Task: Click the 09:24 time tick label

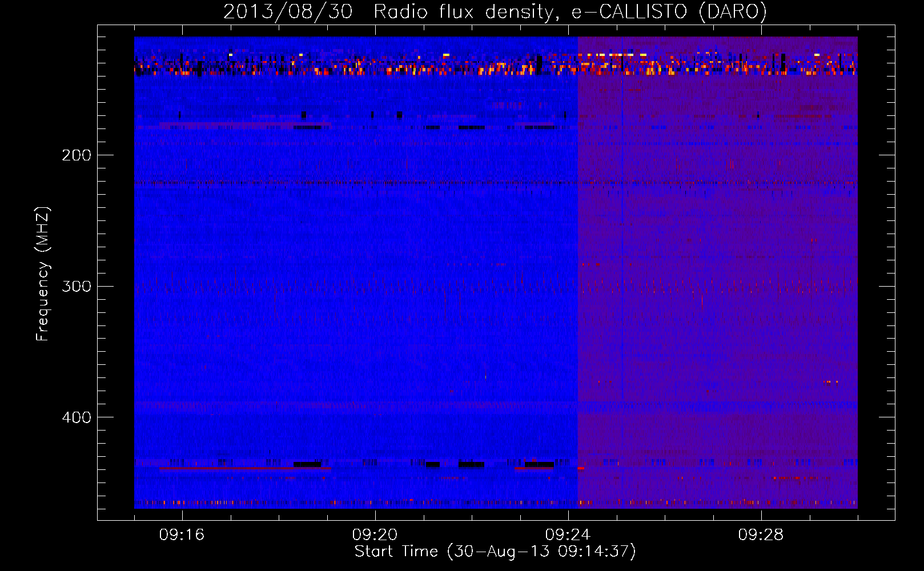Action: pos(568,535)
